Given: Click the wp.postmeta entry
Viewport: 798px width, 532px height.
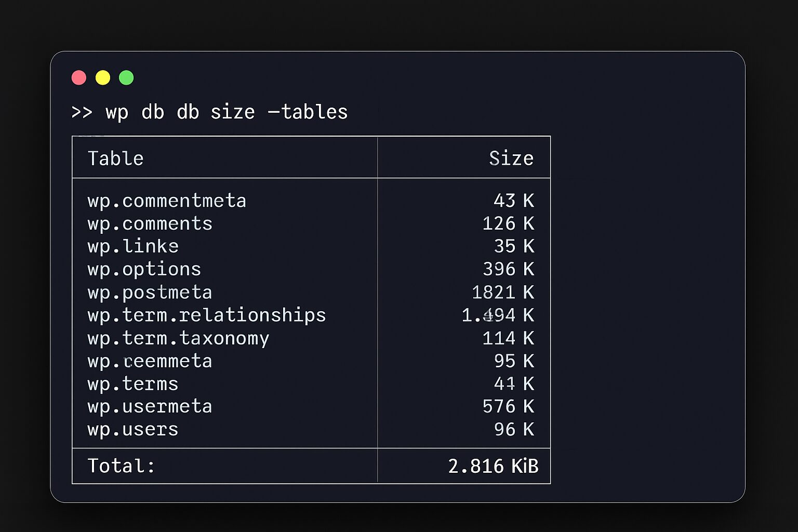Looking at the screenshot, I should coord(150,292).
